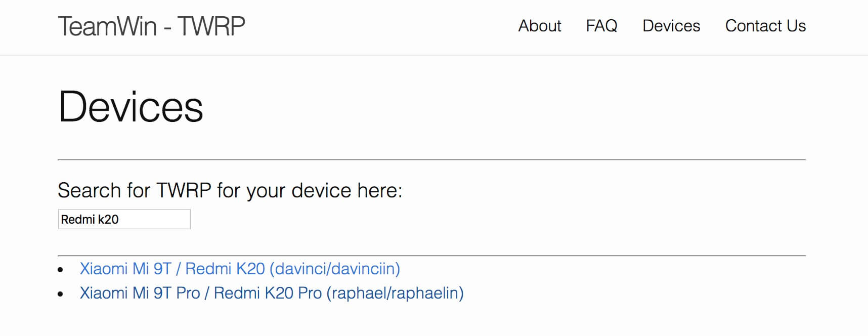Click the bullet beside the Redmi K20 davinci result
Image resolution: width=868 pixels, height=336 pixels.
(x=61, y=270)
